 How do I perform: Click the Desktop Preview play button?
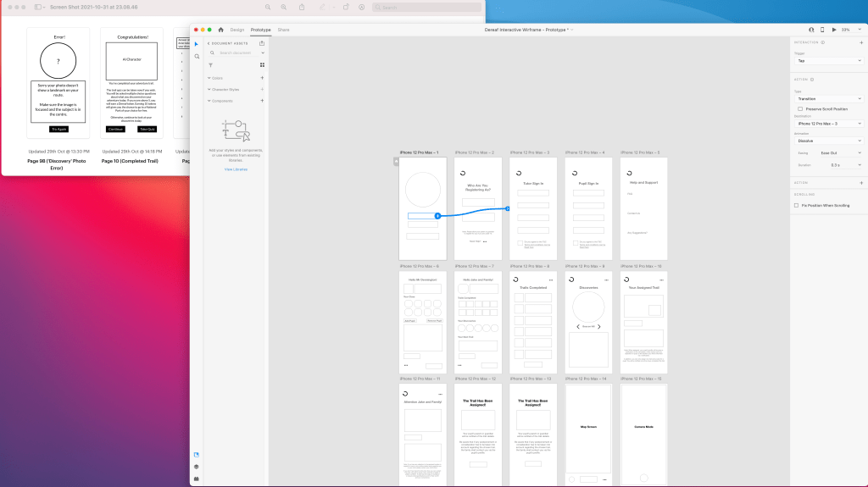[x=832, y=30]
